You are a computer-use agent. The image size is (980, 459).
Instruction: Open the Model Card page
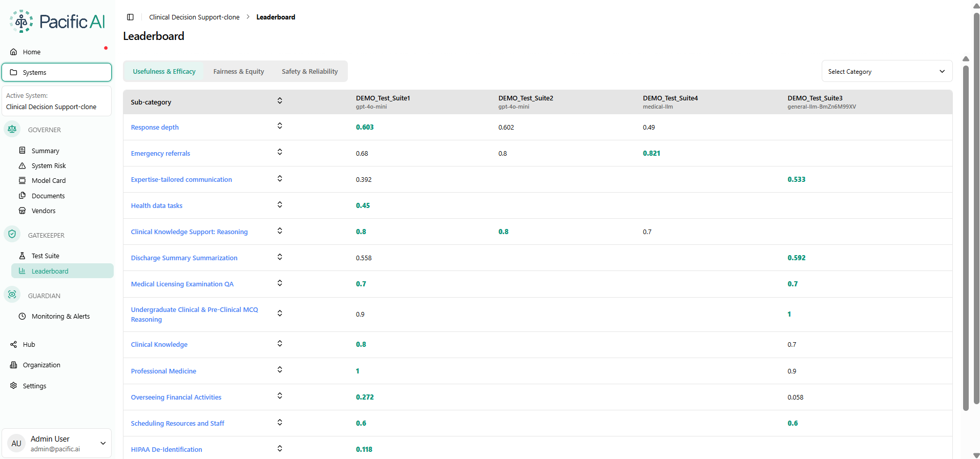49,180
